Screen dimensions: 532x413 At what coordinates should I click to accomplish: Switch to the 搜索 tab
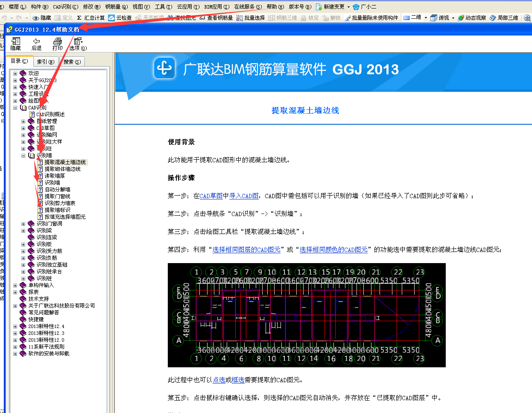tap(72, 62)
